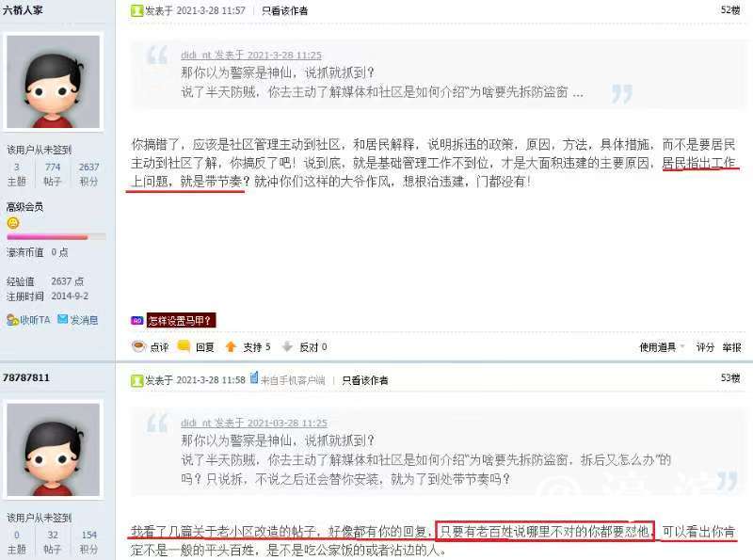753x560 pixels.
Task: Click the mobile client phone icon
Action: coord(254,378)
